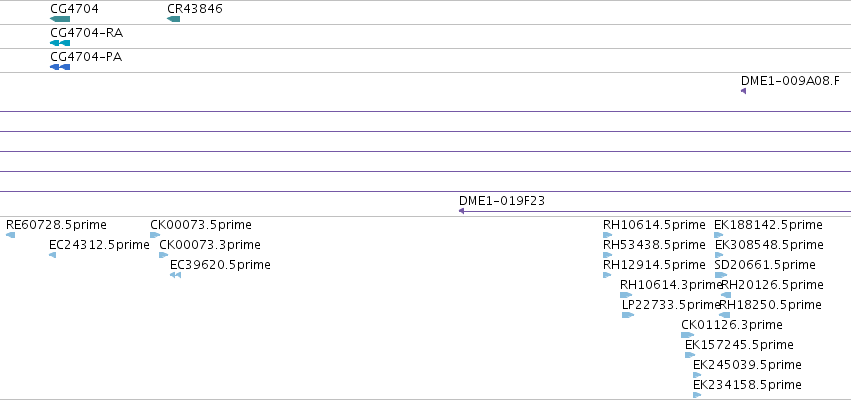The image size is (851, 400).
Task: Click the CG4704-RA transcript glyph
Action: pos(60,43)
